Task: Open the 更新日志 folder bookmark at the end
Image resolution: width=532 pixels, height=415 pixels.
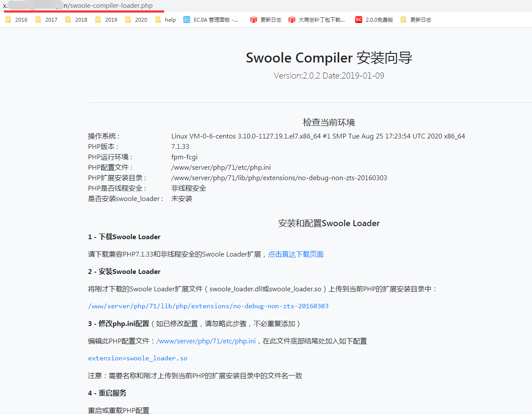Action: click(416, 20)
